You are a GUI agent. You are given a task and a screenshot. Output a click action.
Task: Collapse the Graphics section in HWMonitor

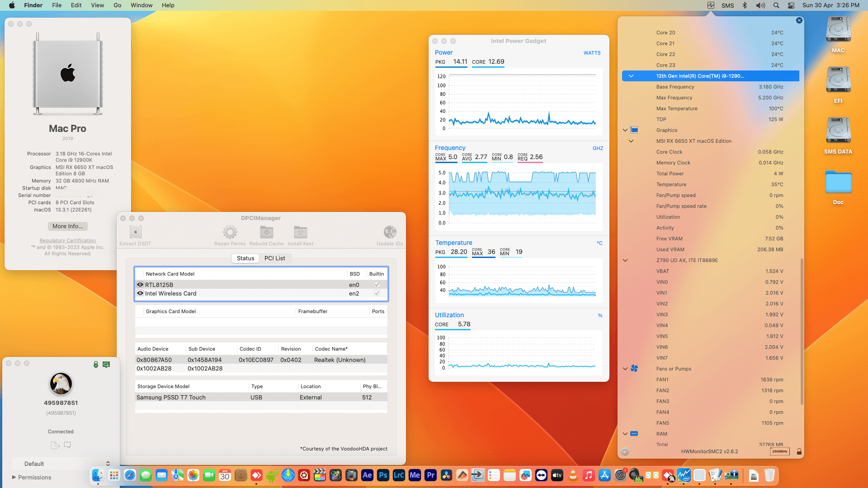coord(625,130)
